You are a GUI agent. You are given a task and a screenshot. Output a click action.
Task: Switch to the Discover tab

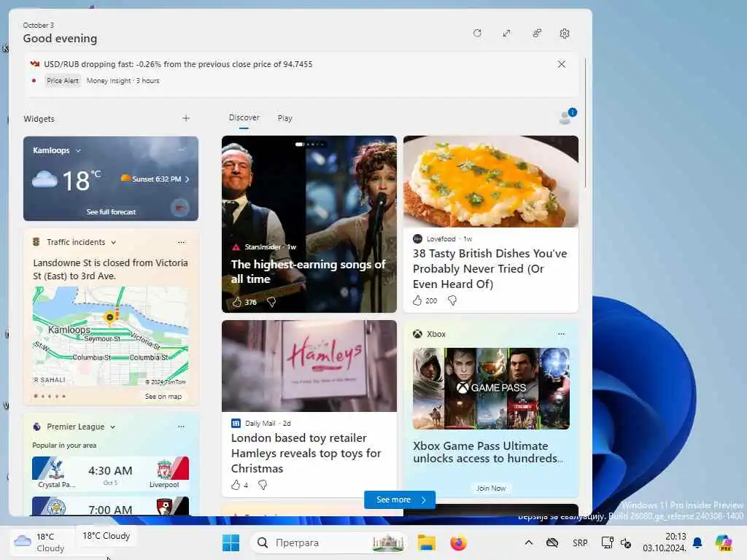coord(244,117)
